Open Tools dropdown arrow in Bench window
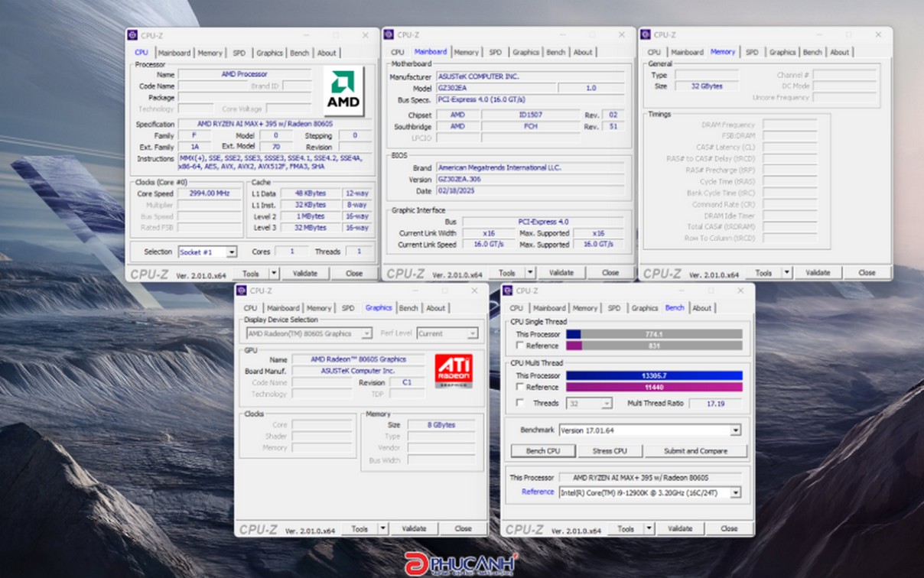Image resolution: width=924 pixels, height=578 pixels. pyautogui.click(x=649, y=529)
